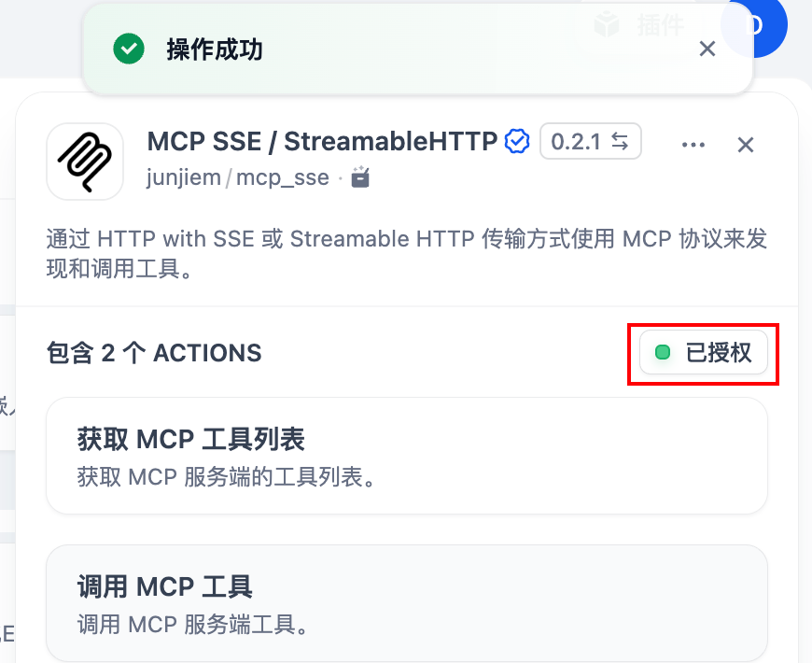
Task: Open the three-dot more options menu
Action: [x=693, y=145]
